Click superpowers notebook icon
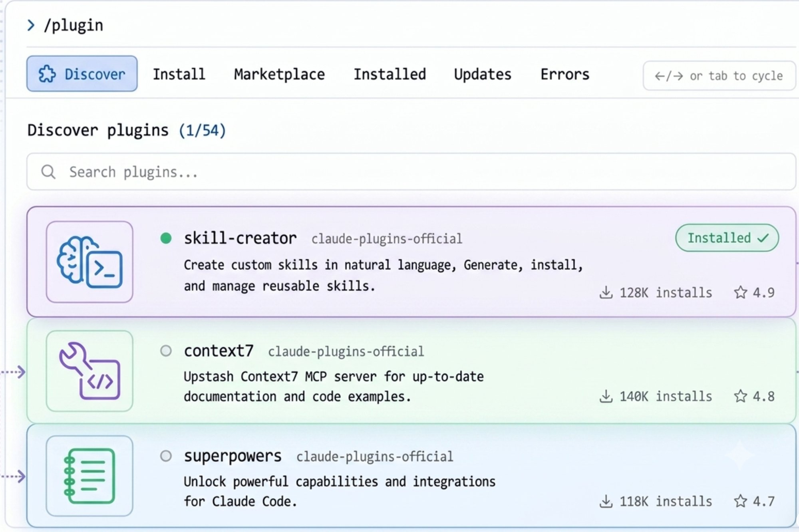799x532 pixels. coord(89,476)
